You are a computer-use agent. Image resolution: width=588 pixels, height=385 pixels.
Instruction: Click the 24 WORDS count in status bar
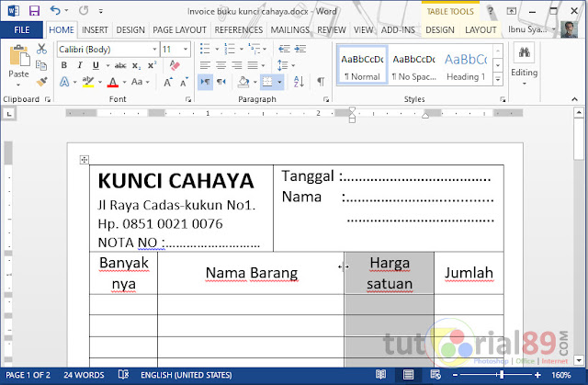tap(84, 375)
